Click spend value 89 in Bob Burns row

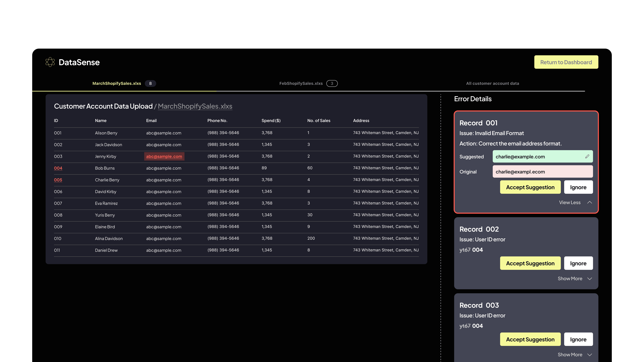click(x=264, y=168)
